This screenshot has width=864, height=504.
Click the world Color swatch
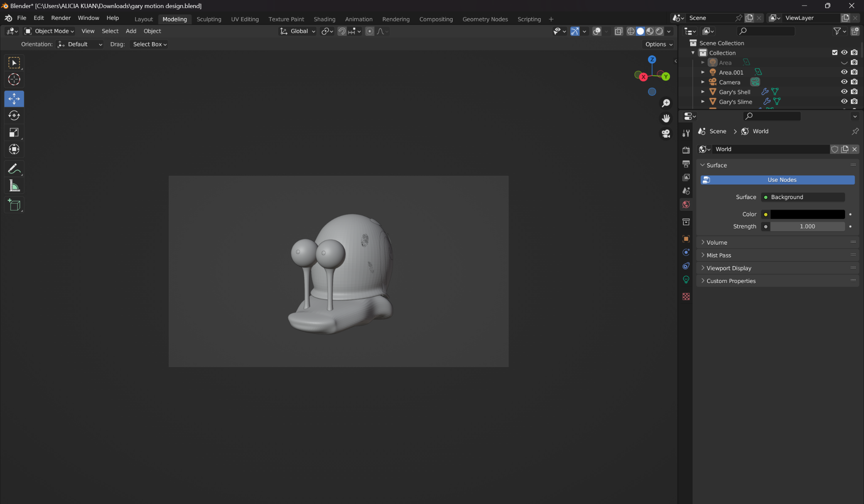(x=807, y=215)
